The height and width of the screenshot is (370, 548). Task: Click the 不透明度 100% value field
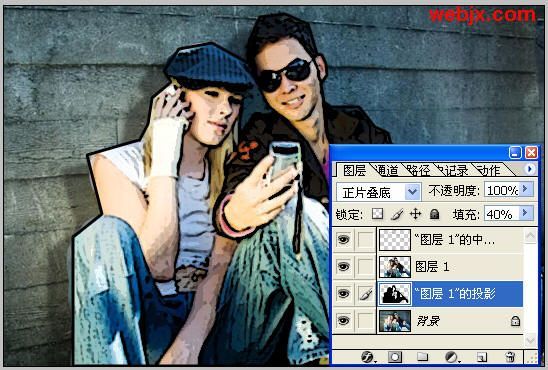[502, 190]
